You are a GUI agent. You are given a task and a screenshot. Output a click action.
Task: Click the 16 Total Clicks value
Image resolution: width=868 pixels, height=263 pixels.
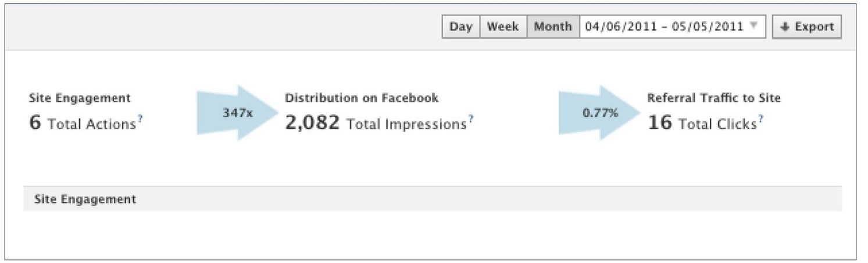[x=702, y=123]
